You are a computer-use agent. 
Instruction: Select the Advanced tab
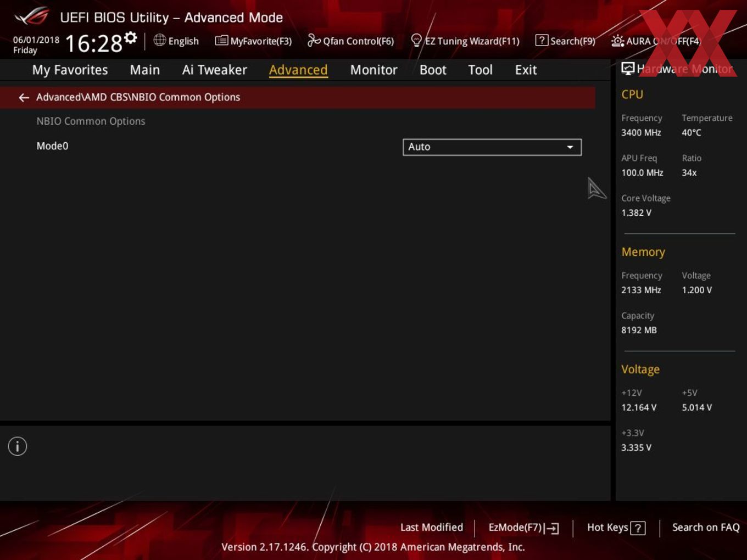point(298,70)
